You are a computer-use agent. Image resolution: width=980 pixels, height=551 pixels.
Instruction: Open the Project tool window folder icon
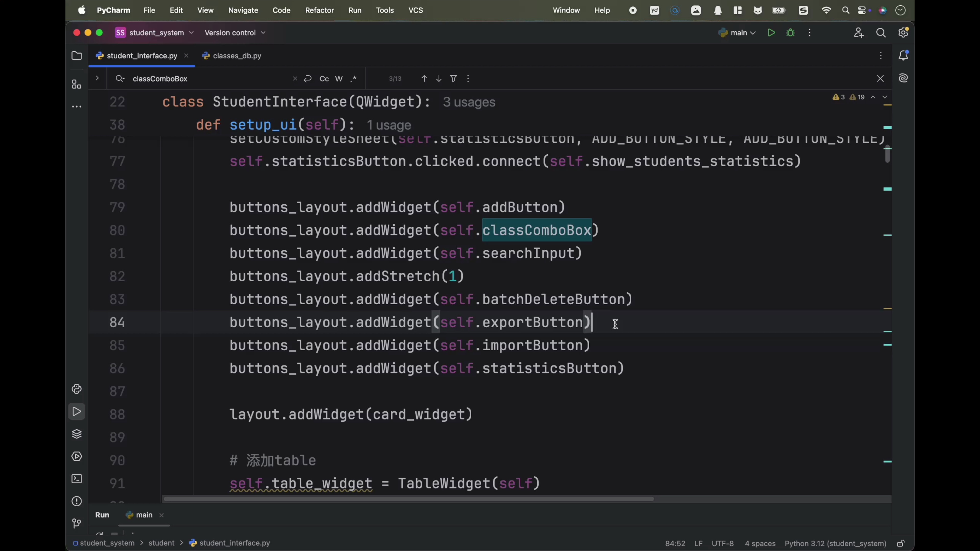tap(77, 56)
